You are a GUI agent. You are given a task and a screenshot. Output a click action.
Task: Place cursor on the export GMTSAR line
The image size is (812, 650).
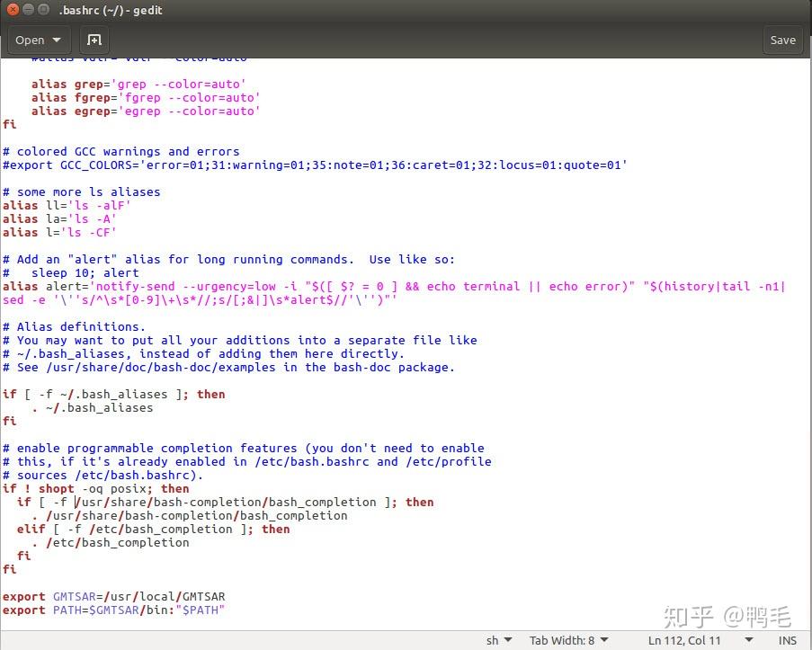112,596
